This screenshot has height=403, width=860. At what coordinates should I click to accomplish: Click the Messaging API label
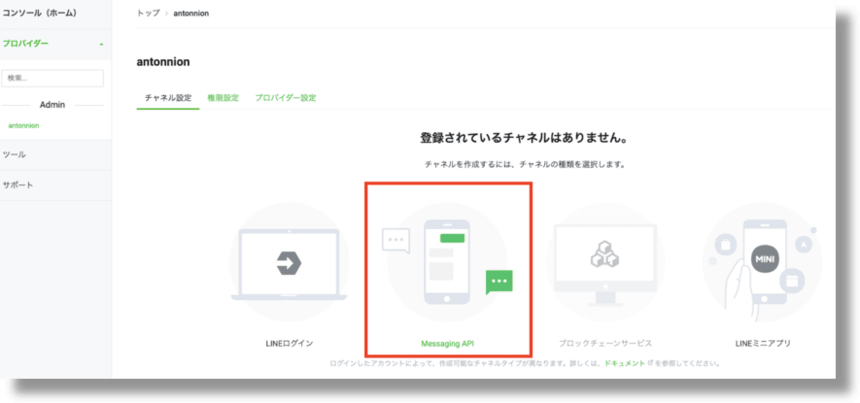click(x=447, y=344)
